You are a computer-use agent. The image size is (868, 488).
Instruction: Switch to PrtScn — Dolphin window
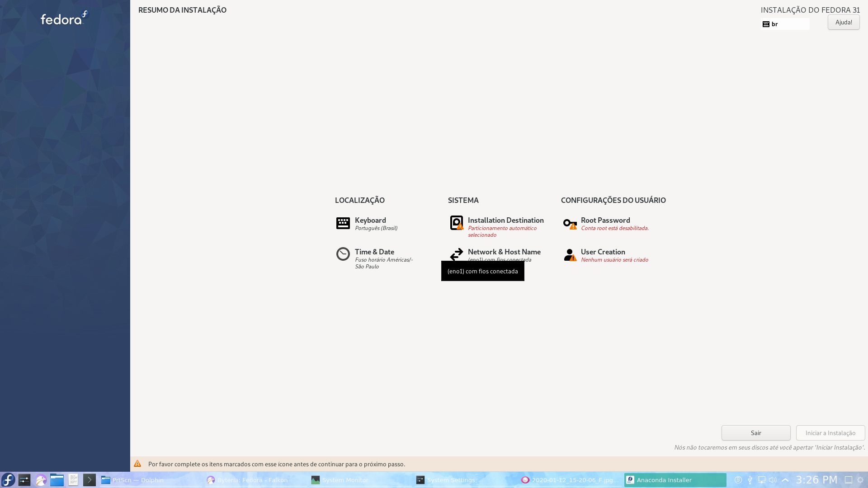tap(150, 480)
